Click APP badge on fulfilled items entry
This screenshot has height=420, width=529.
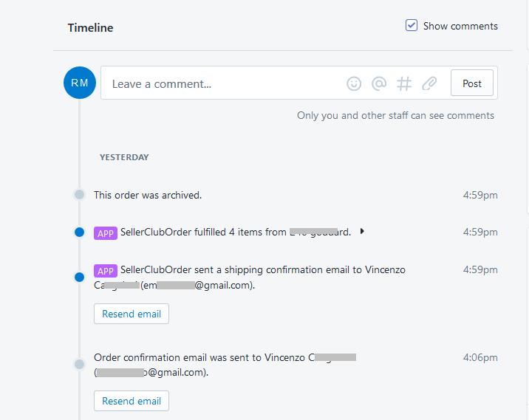106,233
